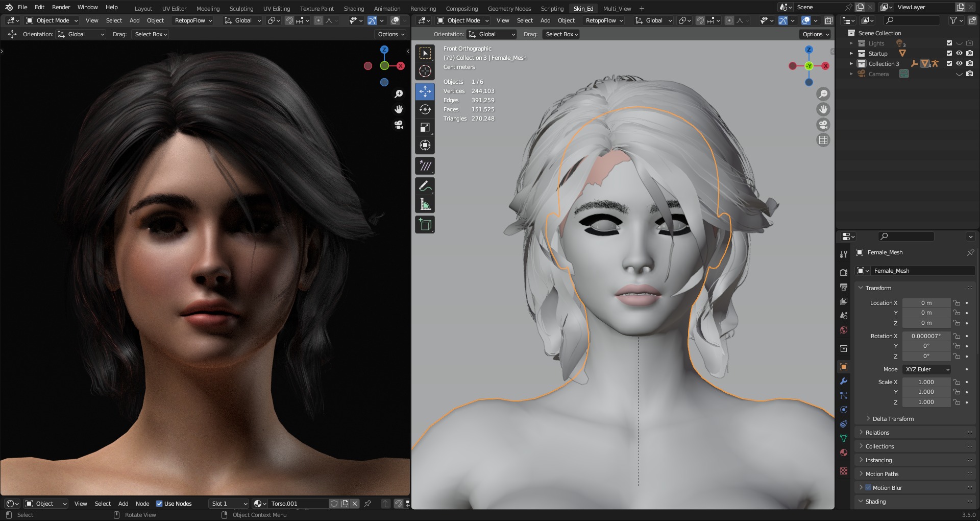The width and height of the screenshot is (980, 521).
Task: Open the outliner filter dropdown
Action: click(x=956, y=20)
